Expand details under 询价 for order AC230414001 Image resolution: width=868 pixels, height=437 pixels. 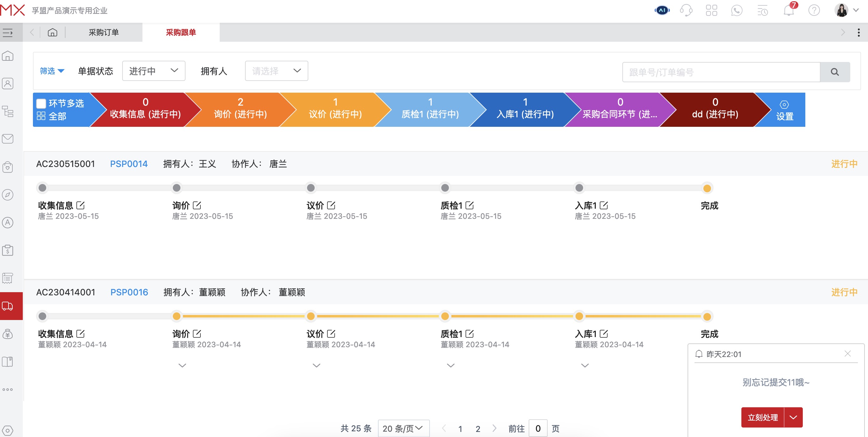(182, 365)
